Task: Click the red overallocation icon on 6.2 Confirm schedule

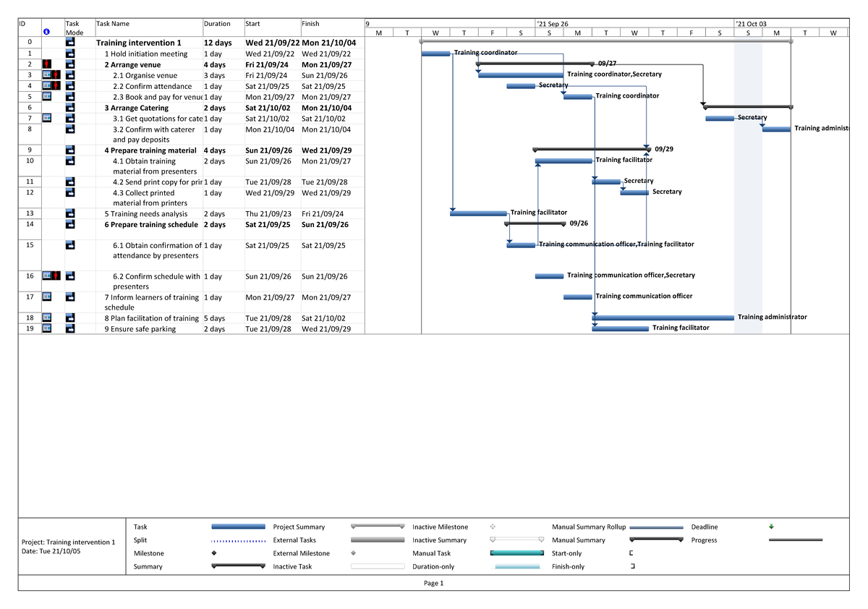Action: [x=56, y=276]
